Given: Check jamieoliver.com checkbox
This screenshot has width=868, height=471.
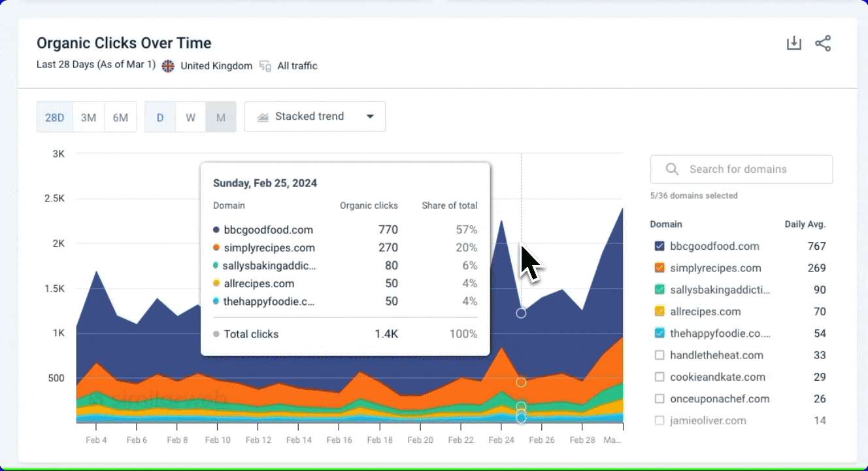Looking at the screenshot, I should pos(659,421).
